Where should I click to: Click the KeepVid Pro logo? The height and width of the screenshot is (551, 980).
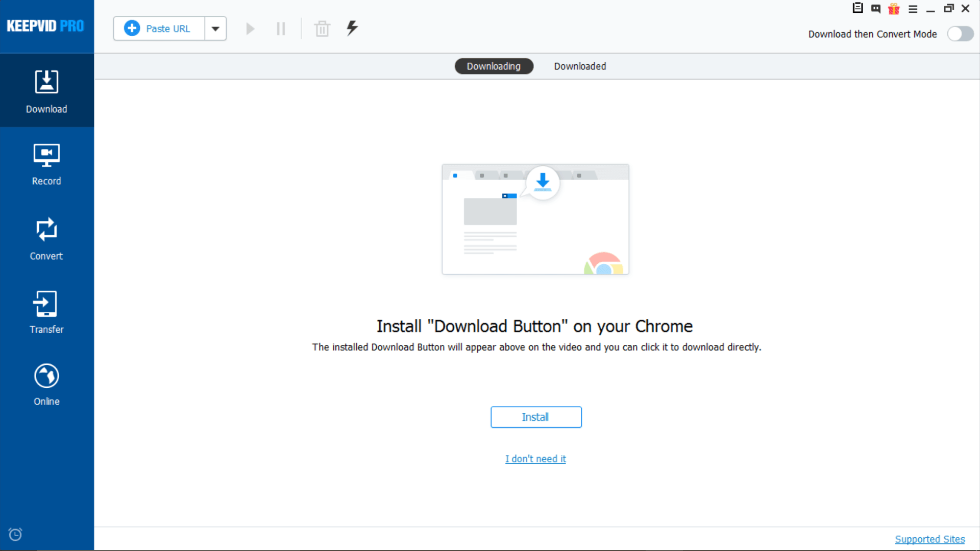click(45, 26)
